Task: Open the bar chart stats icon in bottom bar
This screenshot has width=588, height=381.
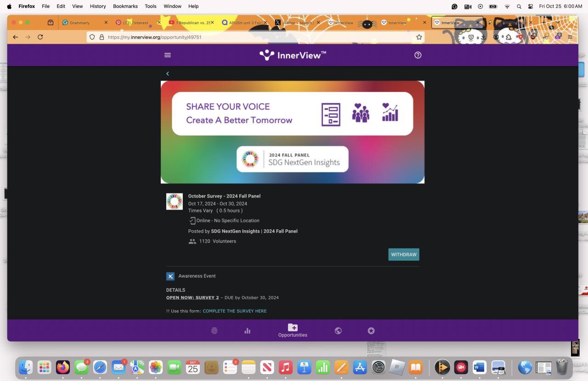Action: pyautogui.click(x=247, y=331)
